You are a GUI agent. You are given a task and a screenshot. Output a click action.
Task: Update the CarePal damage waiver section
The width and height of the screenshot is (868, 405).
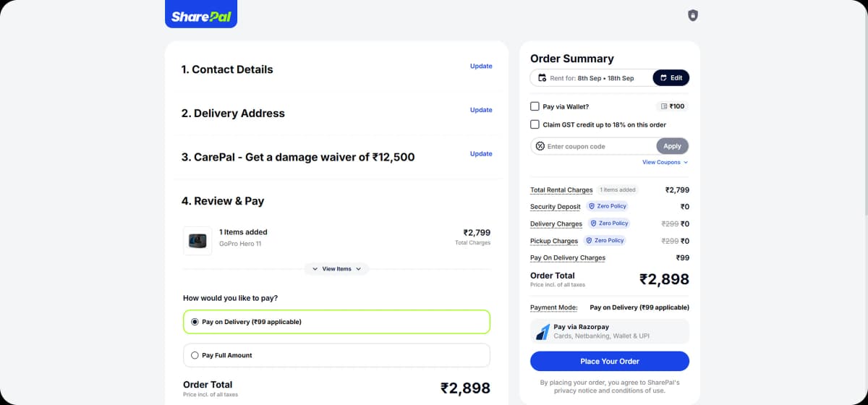[x=481, y=154]
